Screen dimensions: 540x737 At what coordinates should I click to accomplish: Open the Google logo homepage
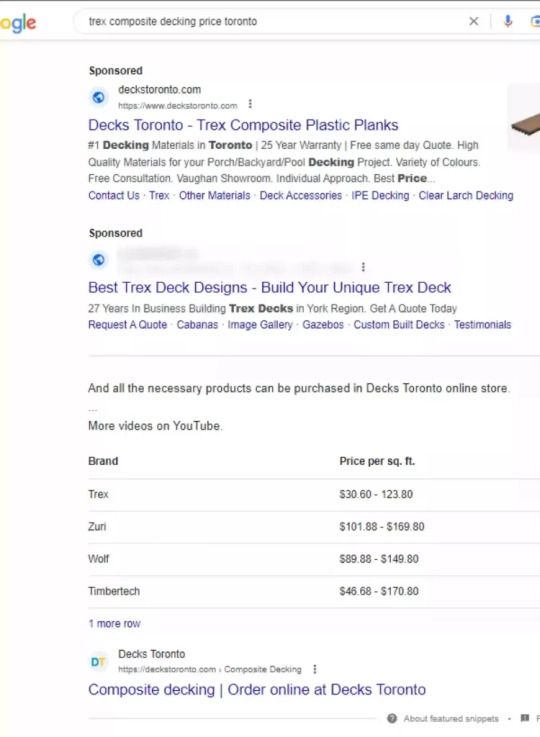tap(18, 23)
